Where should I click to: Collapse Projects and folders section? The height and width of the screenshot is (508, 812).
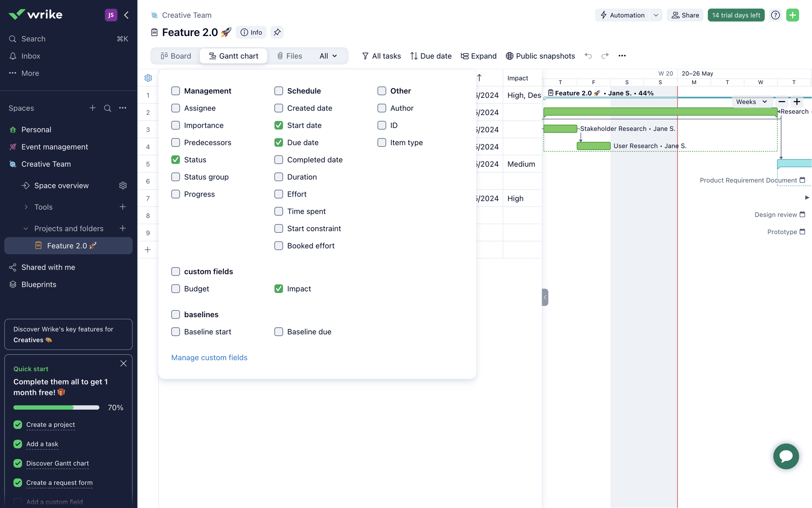(26, 229)
